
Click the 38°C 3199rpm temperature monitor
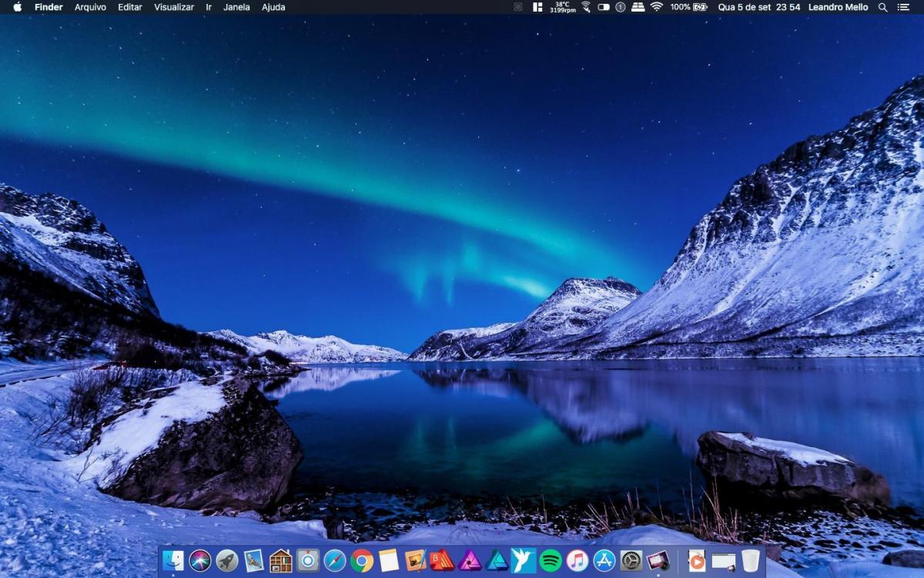[563, 7]
